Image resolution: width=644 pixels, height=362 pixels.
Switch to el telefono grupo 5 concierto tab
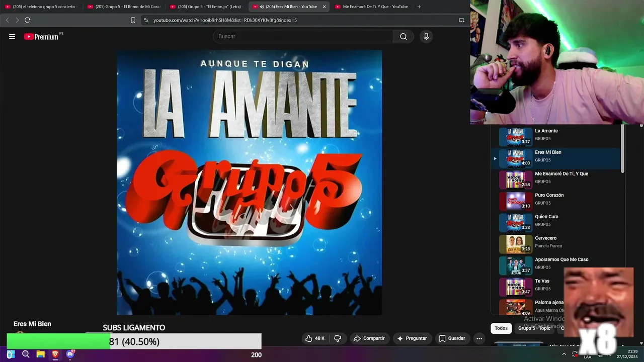(x=40, y=7)
